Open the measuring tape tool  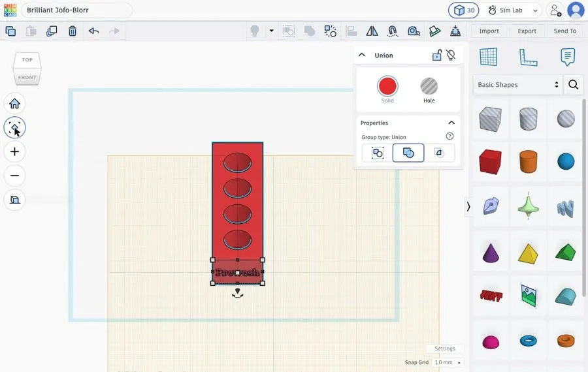(x=414, y=31)
